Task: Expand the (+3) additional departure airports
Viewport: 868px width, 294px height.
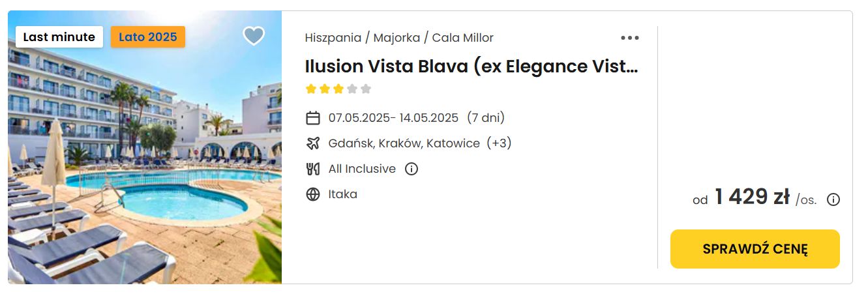Action: click(499, 143)
